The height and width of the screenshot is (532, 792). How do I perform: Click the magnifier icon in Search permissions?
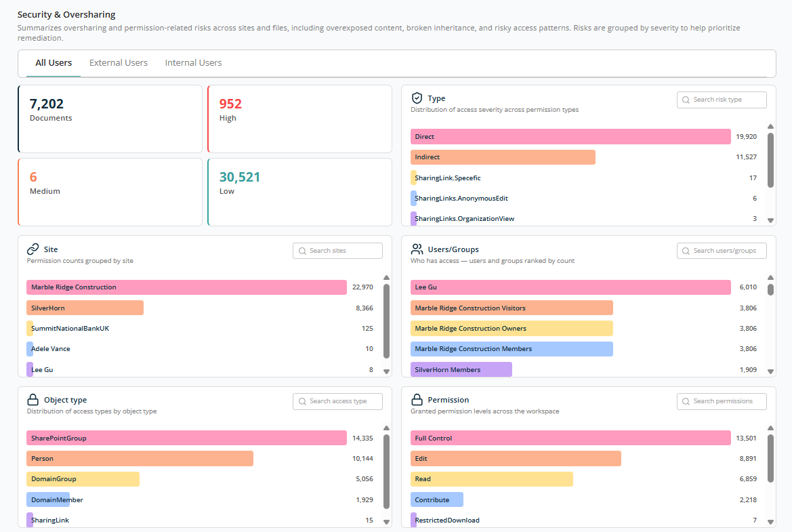pos(686,402)
